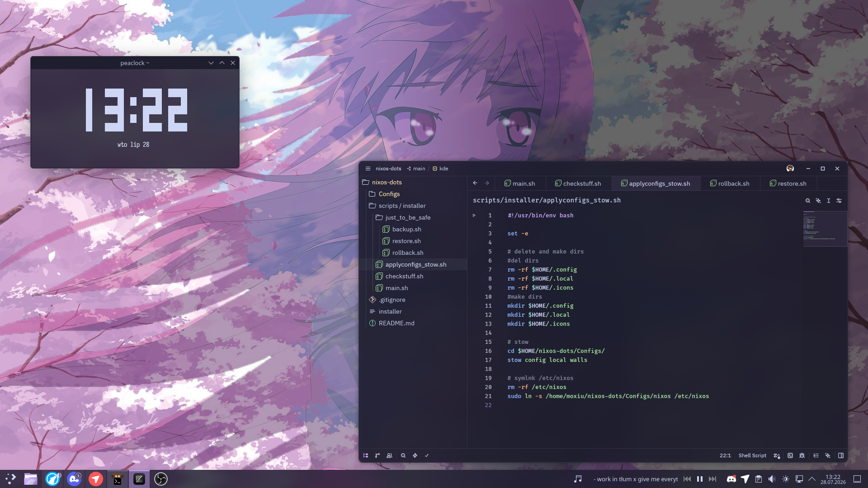This screenshot has height=488, width=868.
Task: Open the edit prediction menu icon
Action: pyautogui.click(x=777, y=455)
